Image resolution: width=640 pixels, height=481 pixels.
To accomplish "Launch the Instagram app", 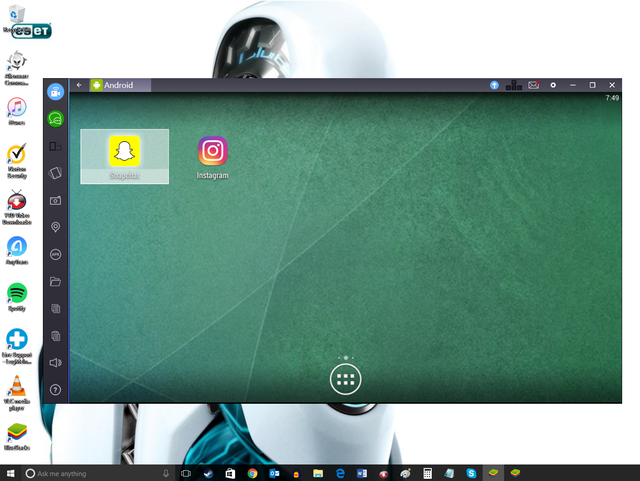I will coord(213,157).
